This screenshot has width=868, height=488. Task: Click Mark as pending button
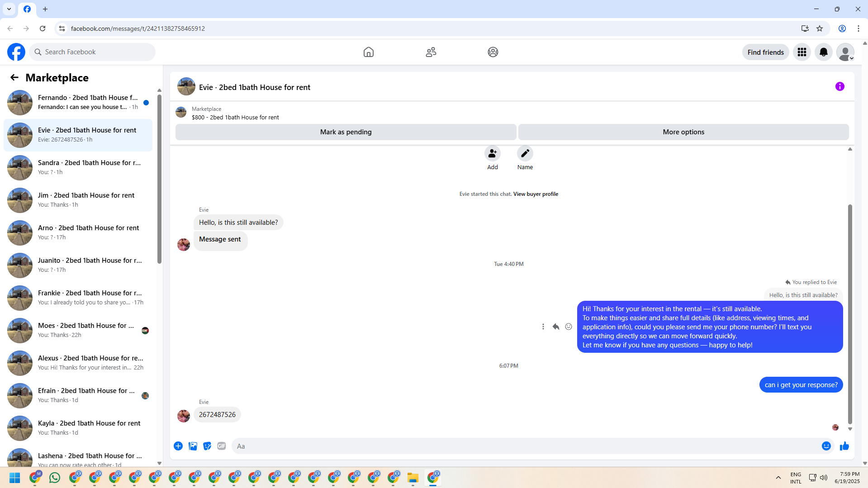pyautogui.click(x=346, y=132)
